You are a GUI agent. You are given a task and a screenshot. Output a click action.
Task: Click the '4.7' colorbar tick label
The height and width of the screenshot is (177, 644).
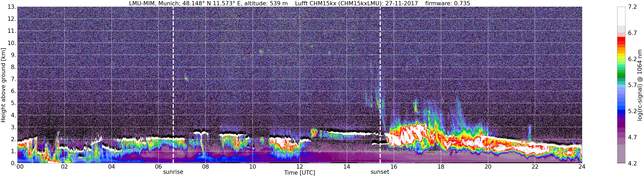pyautogui.click(x=632, y=137)
